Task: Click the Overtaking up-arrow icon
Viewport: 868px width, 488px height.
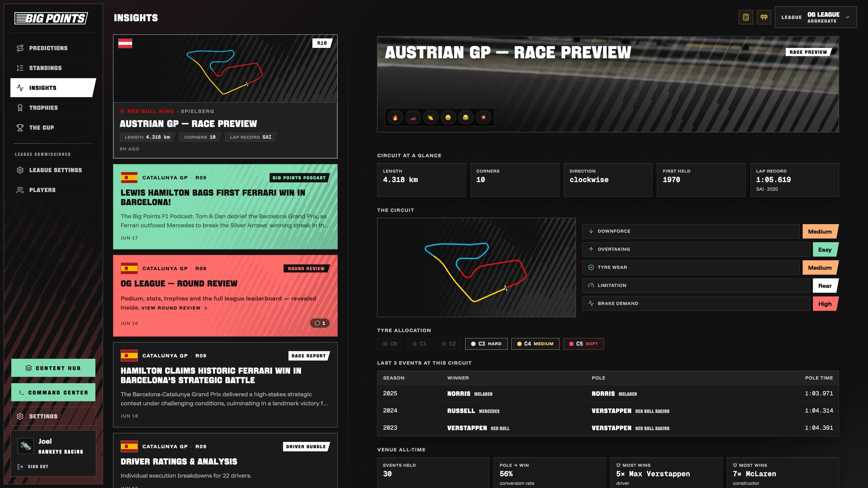Action: [x=591, y=249]
